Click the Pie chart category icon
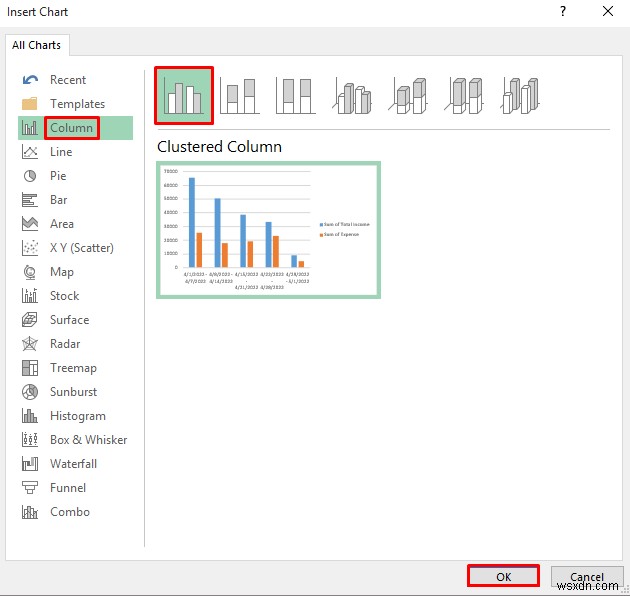The image size is (630, 596). pyautogui.click(x=30, y=176)
